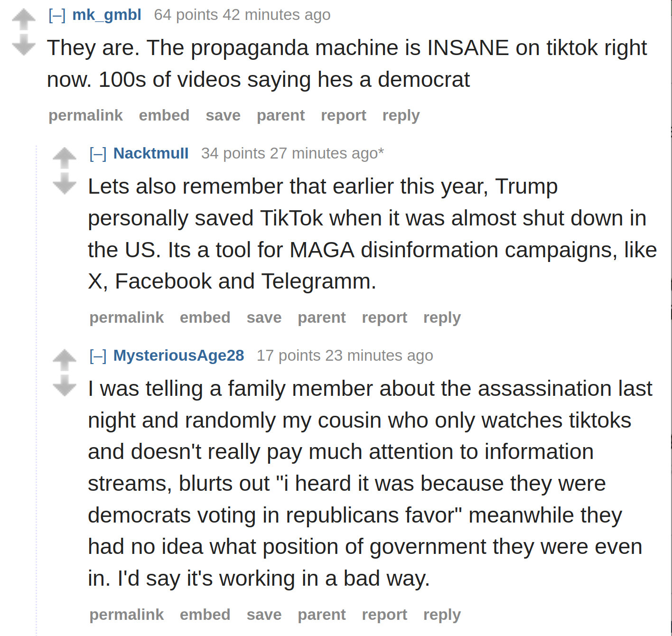Open permalink for mk_gmbl's comment
Screen dimensions: 672x636
(86, 116)
